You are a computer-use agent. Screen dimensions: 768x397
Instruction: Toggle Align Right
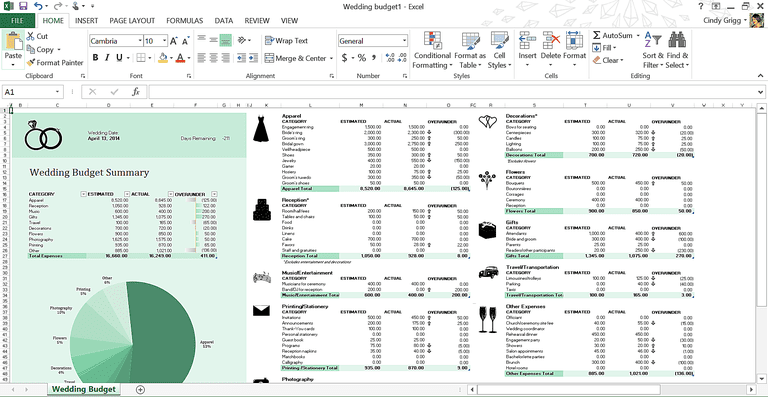[225, 58]
